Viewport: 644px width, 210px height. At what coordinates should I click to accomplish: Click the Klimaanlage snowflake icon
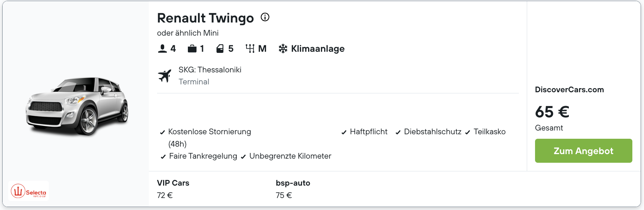[283, 49]
